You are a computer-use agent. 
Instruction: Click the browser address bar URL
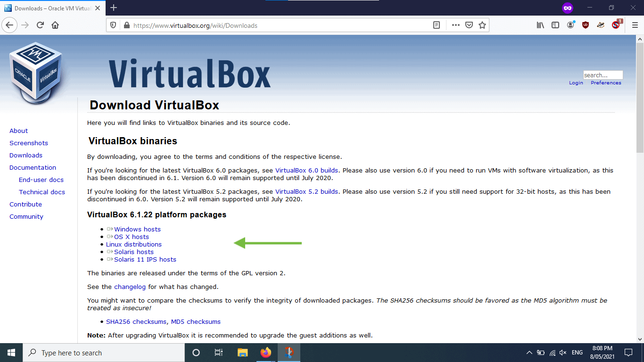pyautogui.click(x=195, y=25)
